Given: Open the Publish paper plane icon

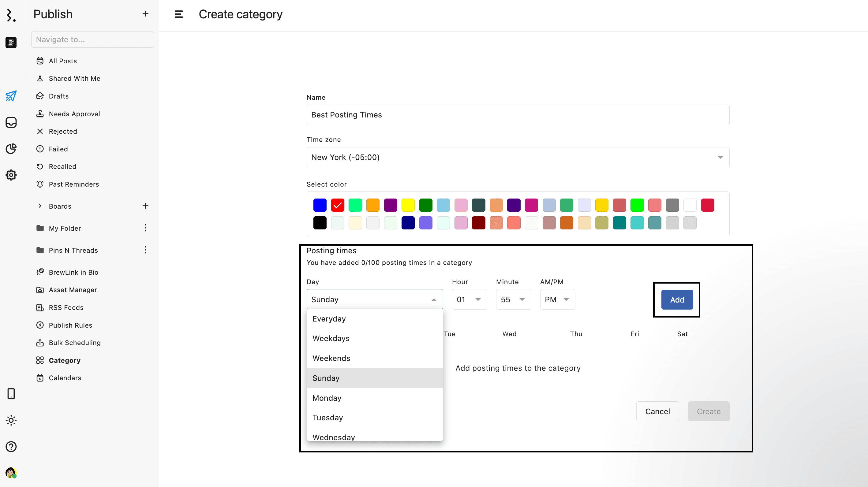Looking at the screenshot, I should 11,96.
